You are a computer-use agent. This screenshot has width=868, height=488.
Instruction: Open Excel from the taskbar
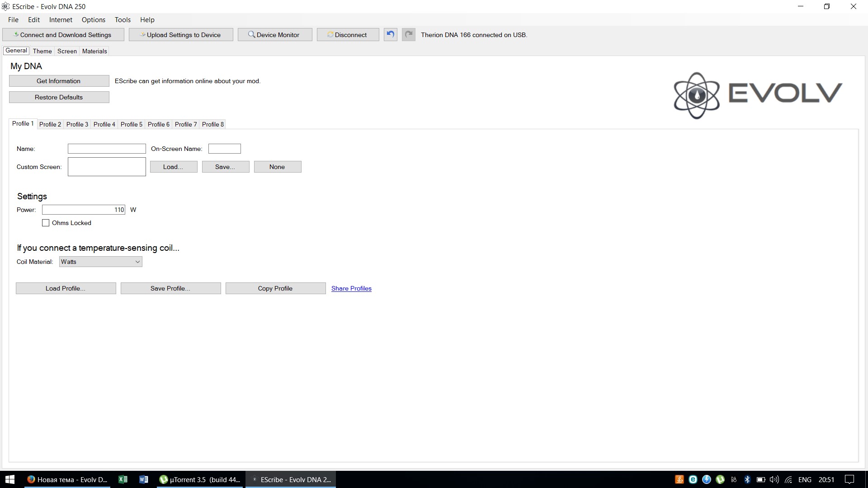[x=123, y=479]
